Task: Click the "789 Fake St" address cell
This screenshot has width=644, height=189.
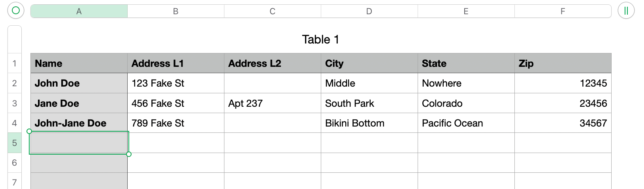Action: click(x=176, y=123)
